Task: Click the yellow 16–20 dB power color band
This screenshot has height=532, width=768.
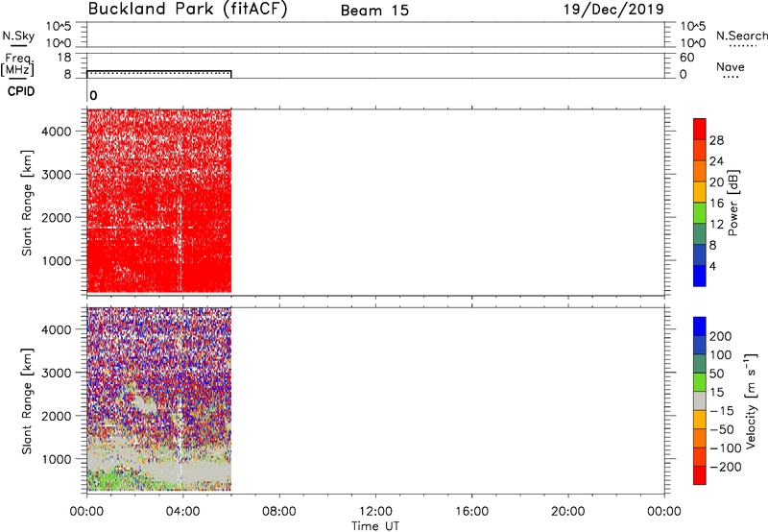Action: pyautogui.click(x=700, y=192)
